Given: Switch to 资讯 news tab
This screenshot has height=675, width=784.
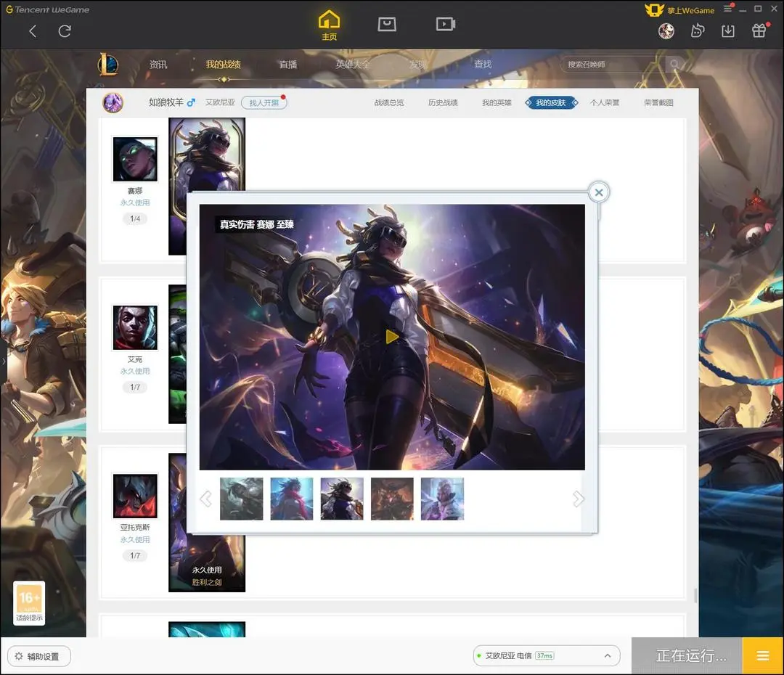Looking at the screenshot, I should (158, 65).
